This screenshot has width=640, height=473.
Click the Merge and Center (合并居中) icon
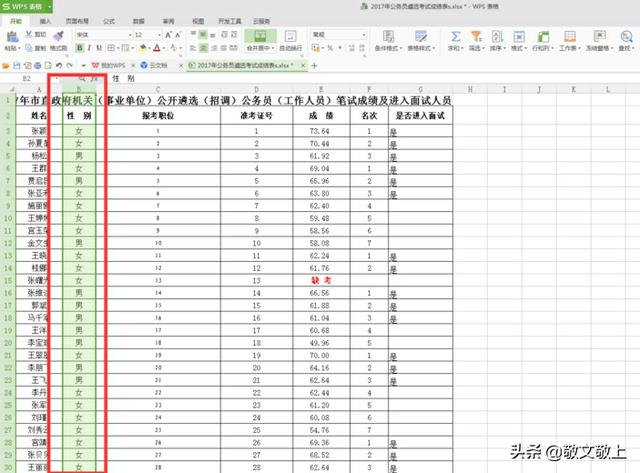click(x=260, y=36)
